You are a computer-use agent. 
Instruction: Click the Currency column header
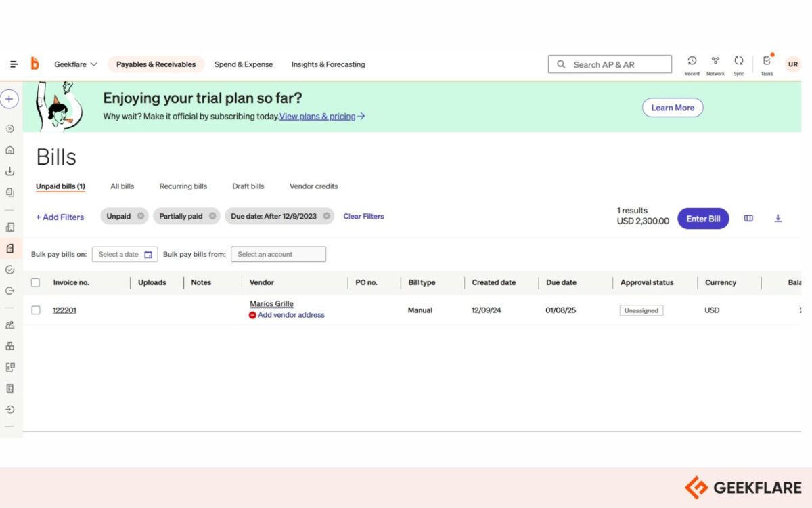click(x=720, y=282)
